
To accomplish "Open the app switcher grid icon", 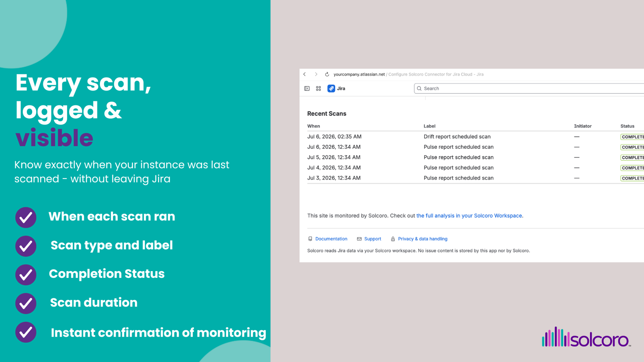I will (318, 88).
